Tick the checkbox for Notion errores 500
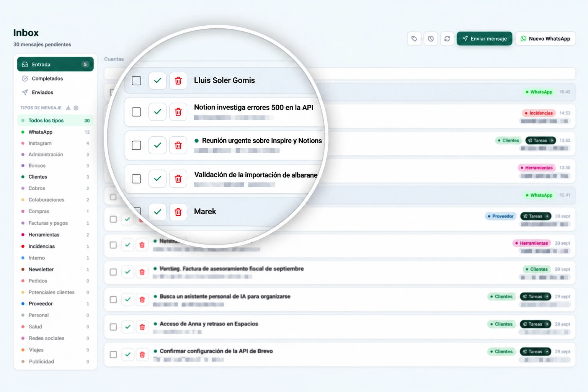 tap(136, 112)
